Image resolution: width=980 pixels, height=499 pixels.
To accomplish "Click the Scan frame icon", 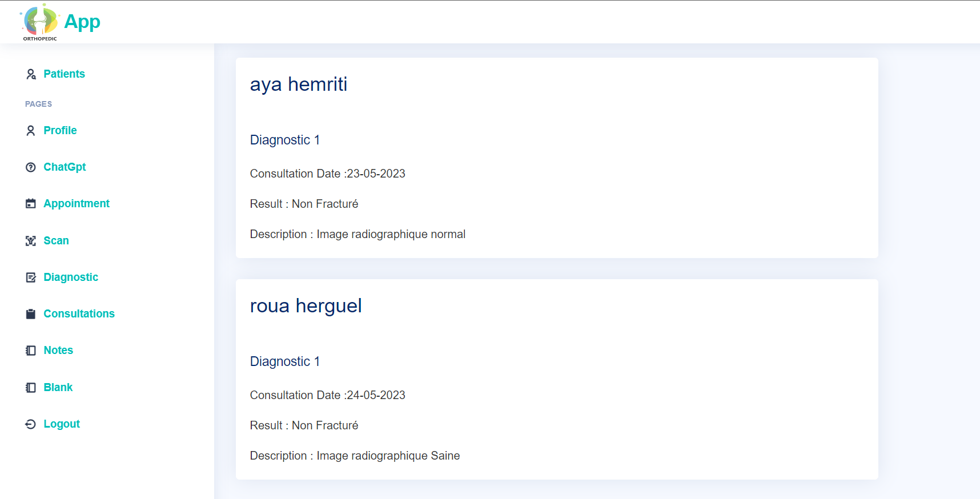I will click(x=31, y=241).
